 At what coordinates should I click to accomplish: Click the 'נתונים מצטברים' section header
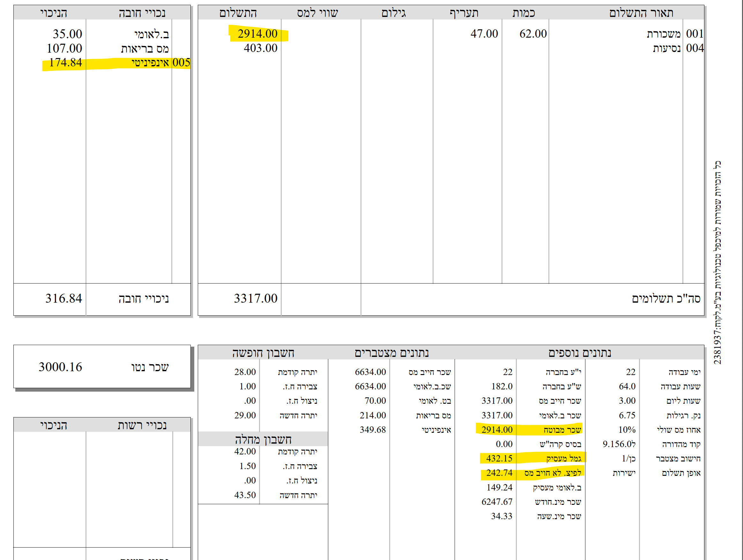[x=391, y=353]
